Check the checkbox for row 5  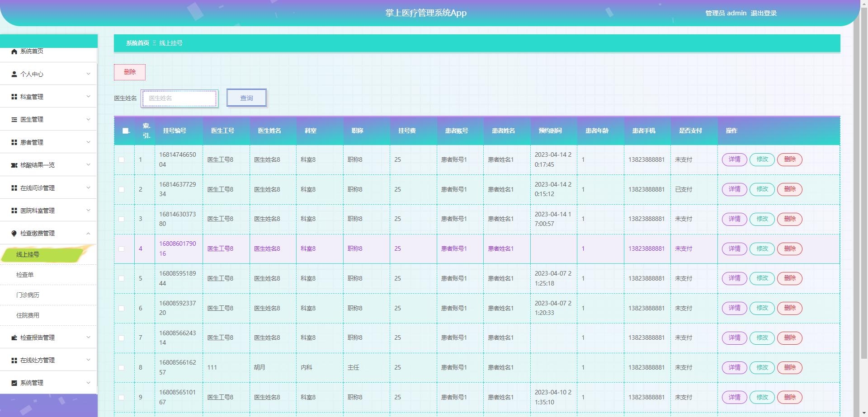point(122,279)
